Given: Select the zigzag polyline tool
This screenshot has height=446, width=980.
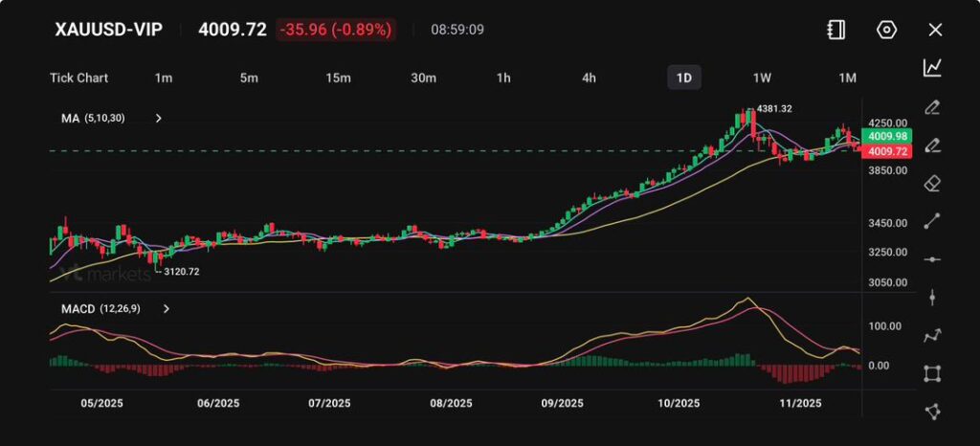Looking at the screenshot, I should (932, 335).
